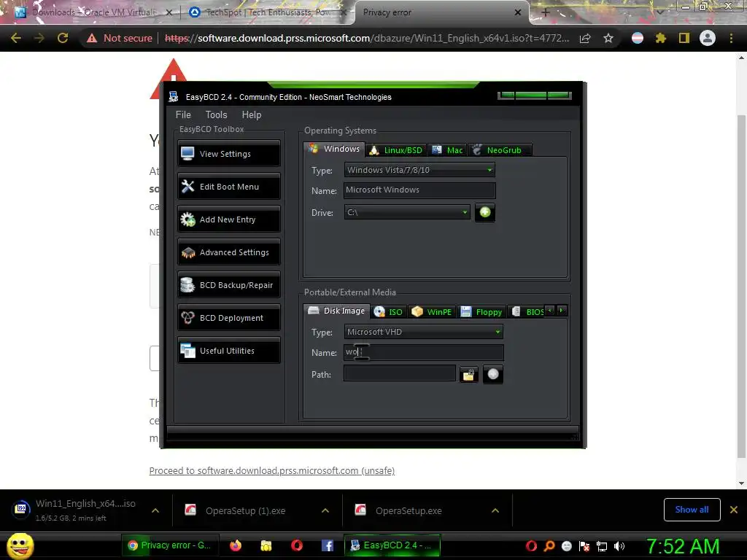Click share page icon in address bar

(x=585, y=38)
